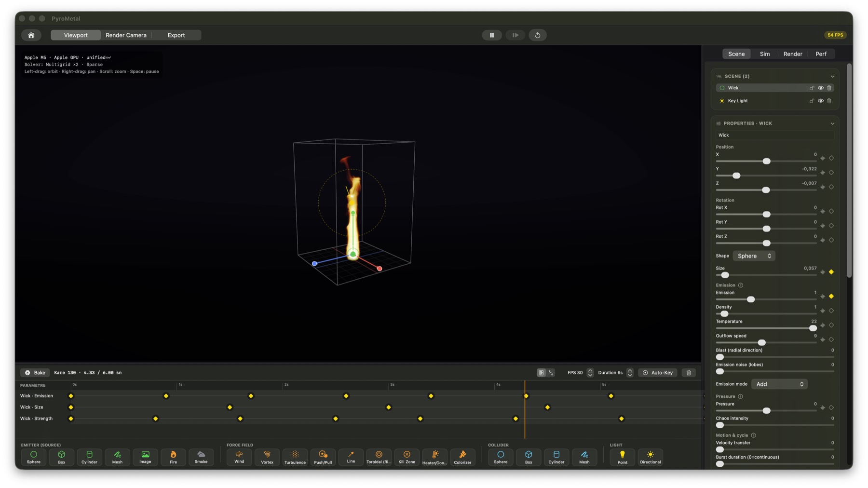Add a Mesh emitter source
This screenshot has height=488, width=868.
click(x=117, y=457)
